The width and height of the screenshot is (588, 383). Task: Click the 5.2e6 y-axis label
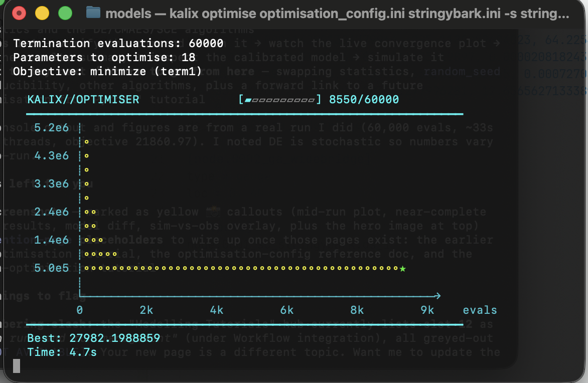(x=51, y=128)
